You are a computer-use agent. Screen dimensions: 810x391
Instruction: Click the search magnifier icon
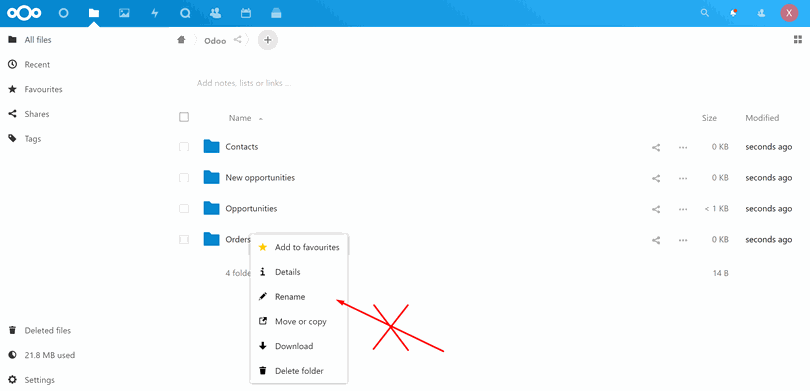(x=705, y=13)
